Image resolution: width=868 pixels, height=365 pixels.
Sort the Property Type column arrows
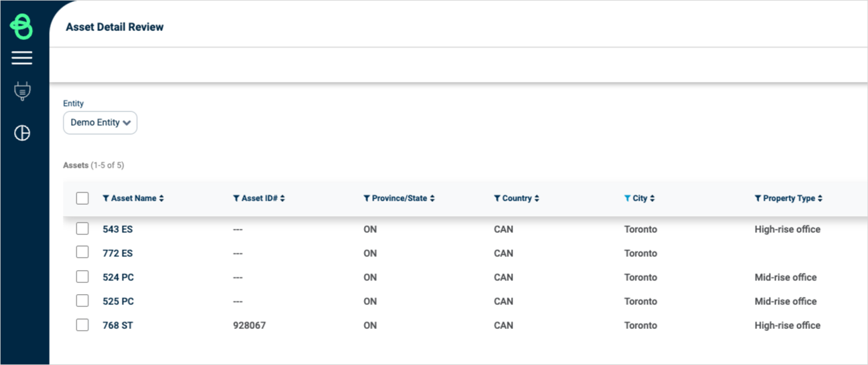point(820,199)
